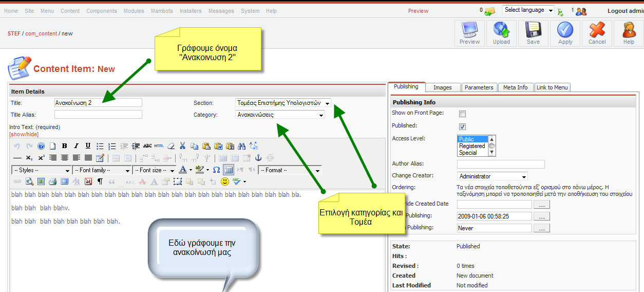Insert an unordered bullet list
Viewport: 644px width, 292px height.
[100, 146]
